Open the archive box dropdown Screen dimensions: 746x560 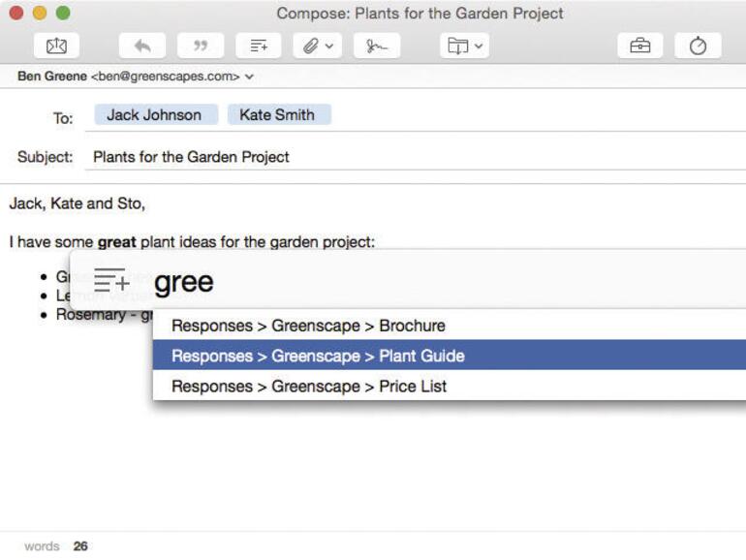(465, 46)
